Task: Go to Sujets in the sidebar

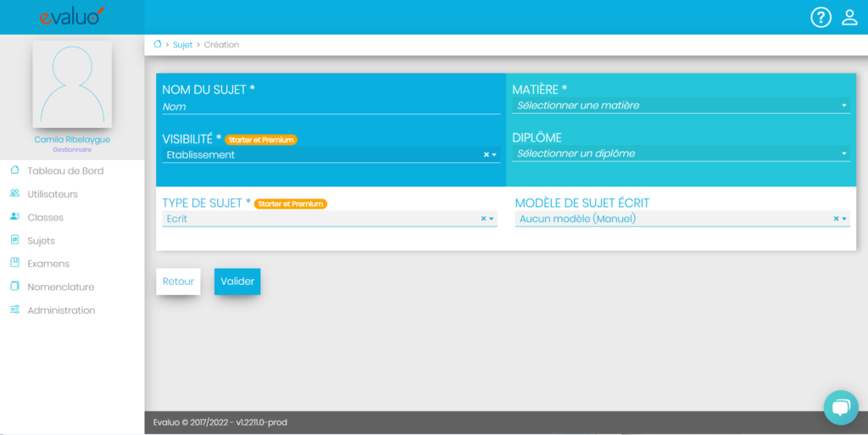Action: [41, 241]
